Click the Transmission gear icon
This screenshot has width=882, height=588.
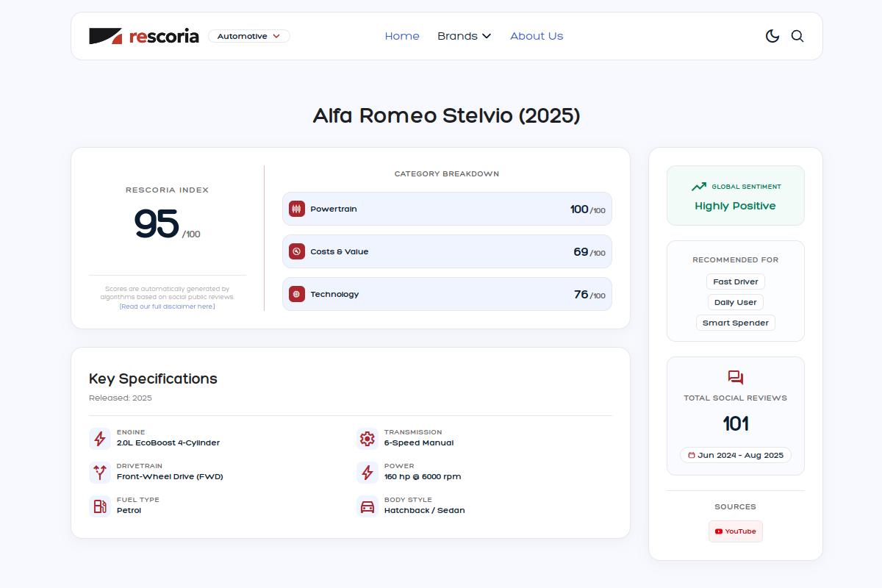[367, 439]
